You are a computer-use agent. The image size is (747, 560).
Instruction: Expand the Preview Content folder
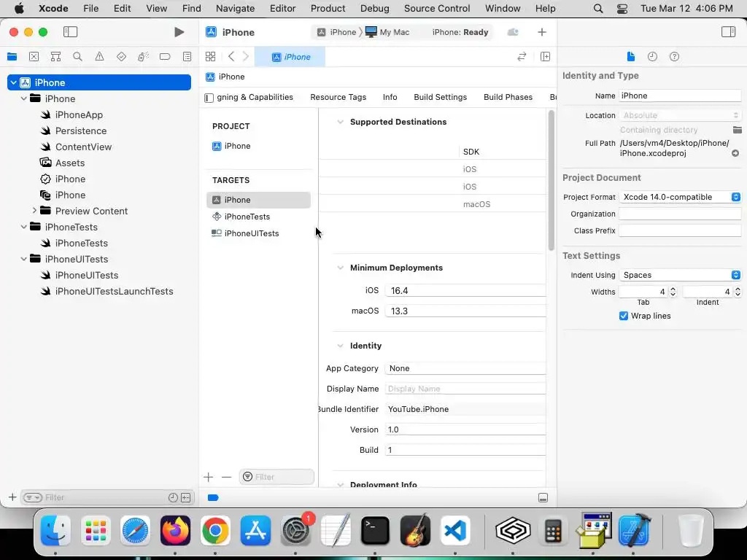click(x=34, y=211)
